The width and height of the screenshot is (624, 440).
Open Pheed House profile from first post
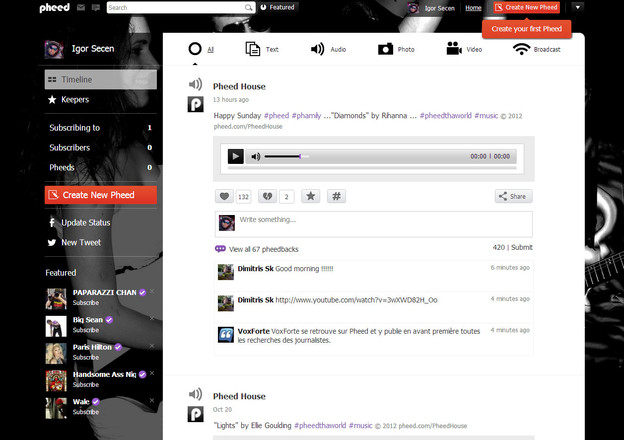(239, 86)
